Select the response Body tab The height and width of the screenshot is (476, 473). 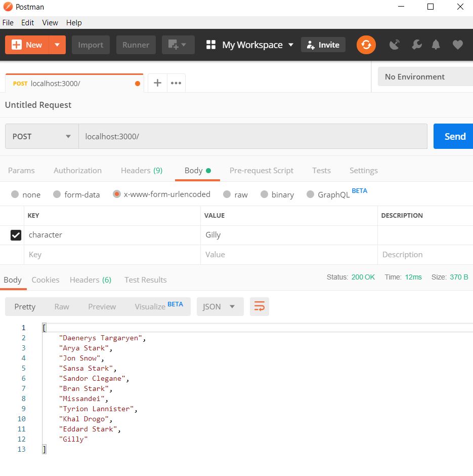tap(13, 280)
